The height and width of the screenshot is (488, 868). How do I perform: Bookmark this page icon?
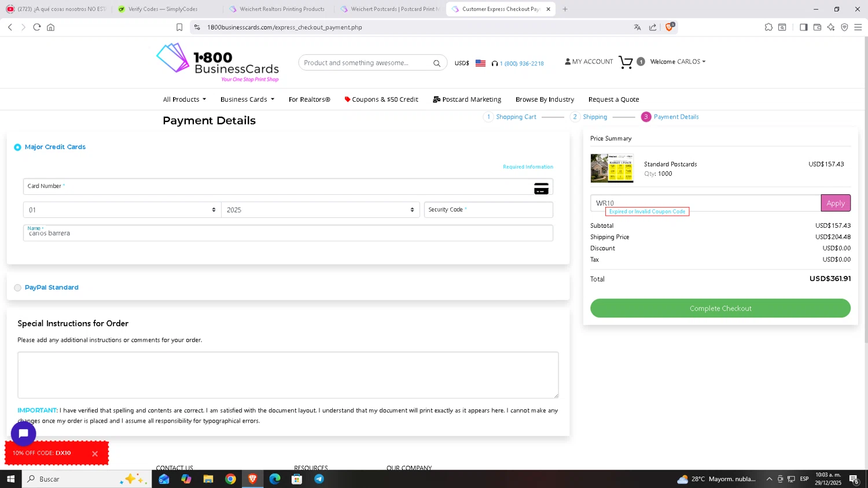(x=179, y=27)
